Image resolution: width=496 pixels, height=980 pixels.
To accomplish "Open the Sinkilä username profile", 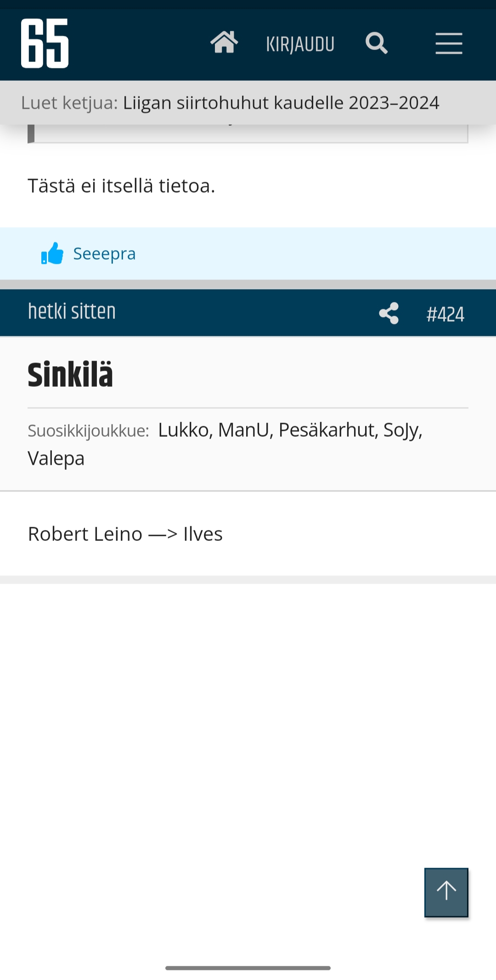I will (x=70, y=375).
